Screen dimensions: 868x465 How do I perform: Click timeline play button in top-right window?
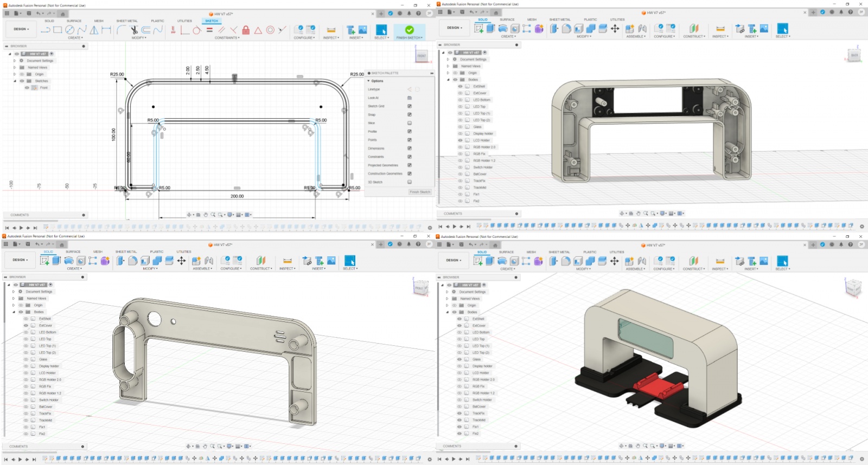(x=454, y=227)
